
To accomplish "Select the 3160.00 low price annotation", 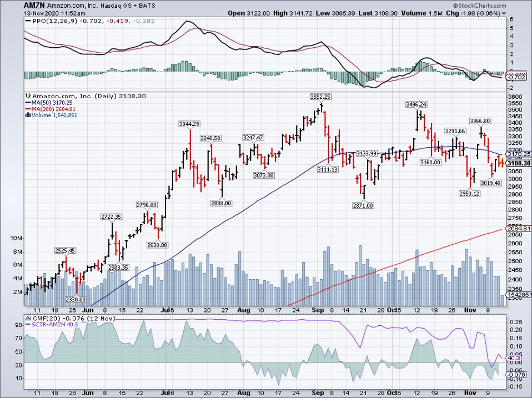I will 430,163.
